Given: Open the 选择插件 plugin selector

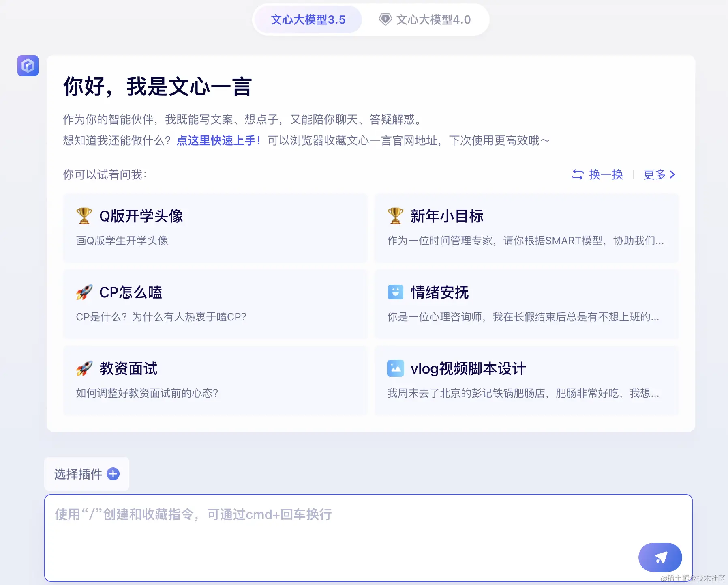Looking at the screenshot, I should click(x=87, y=474).
